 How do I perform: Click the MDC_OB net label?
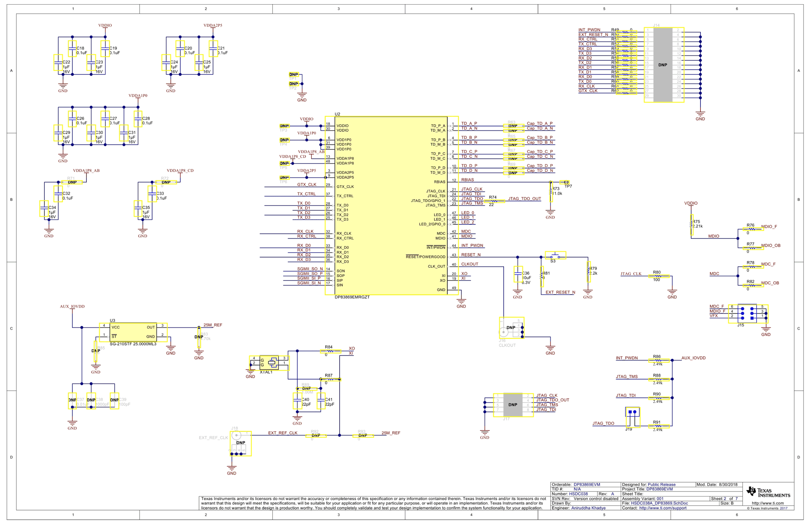[x=770, y=283]
